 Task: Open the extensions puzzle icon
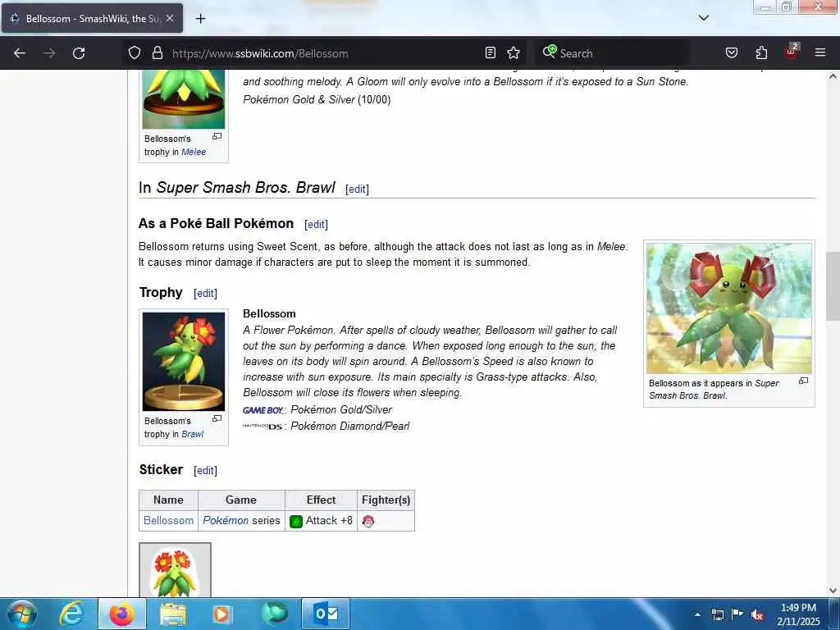(761, 52)
